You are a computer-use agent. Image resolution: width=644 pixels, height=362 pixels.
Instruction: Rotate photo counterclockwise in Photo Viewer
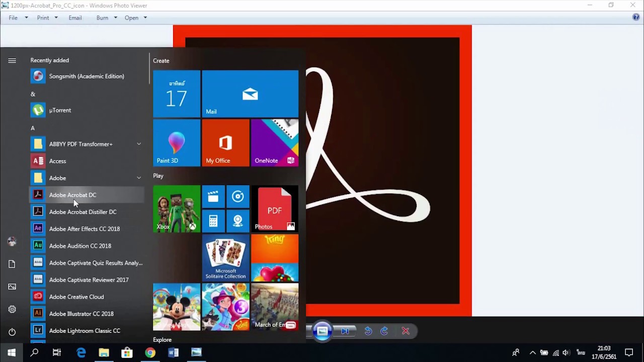click(368, 331)
